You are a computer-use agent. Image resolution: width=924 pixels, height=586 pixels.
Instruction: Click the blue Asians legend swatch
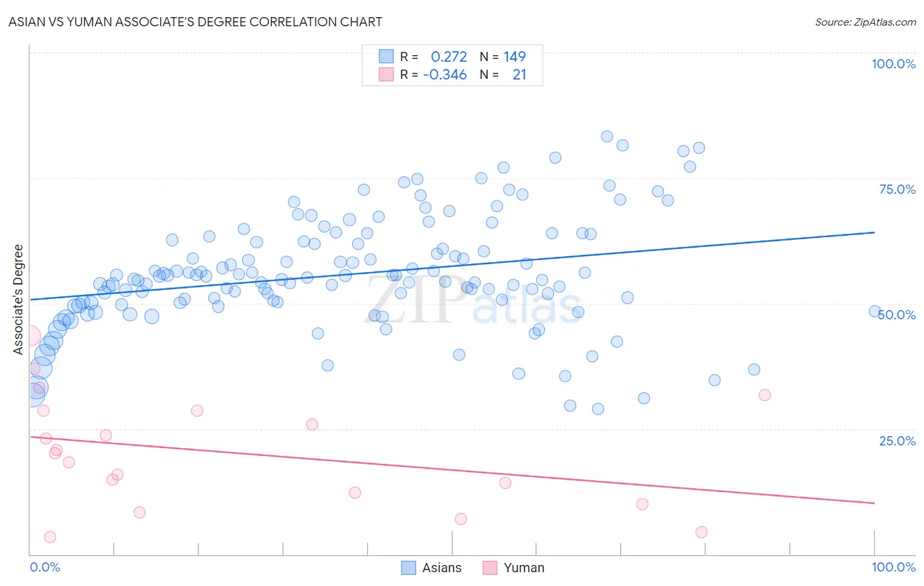pos(408,568)
